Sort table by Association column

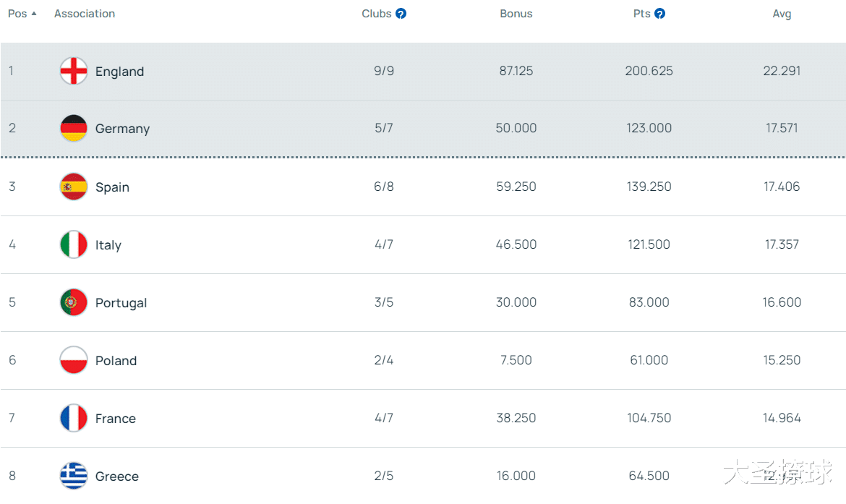85,14
